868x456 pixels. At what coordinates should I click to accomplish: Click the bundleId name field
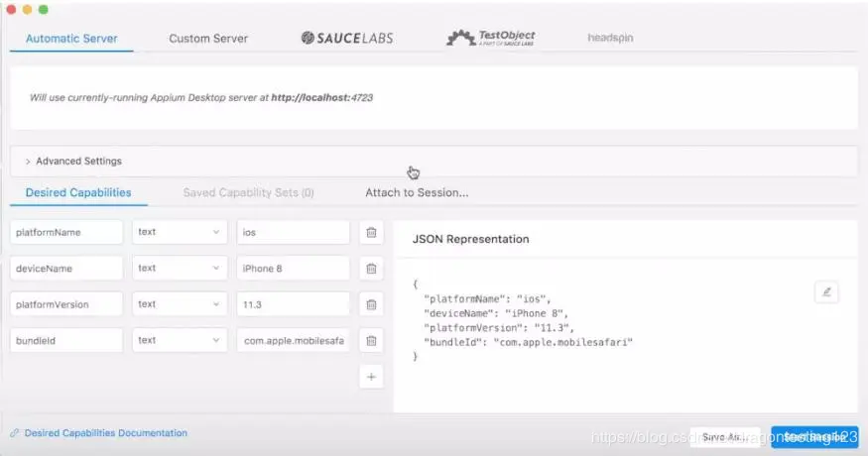66,340
